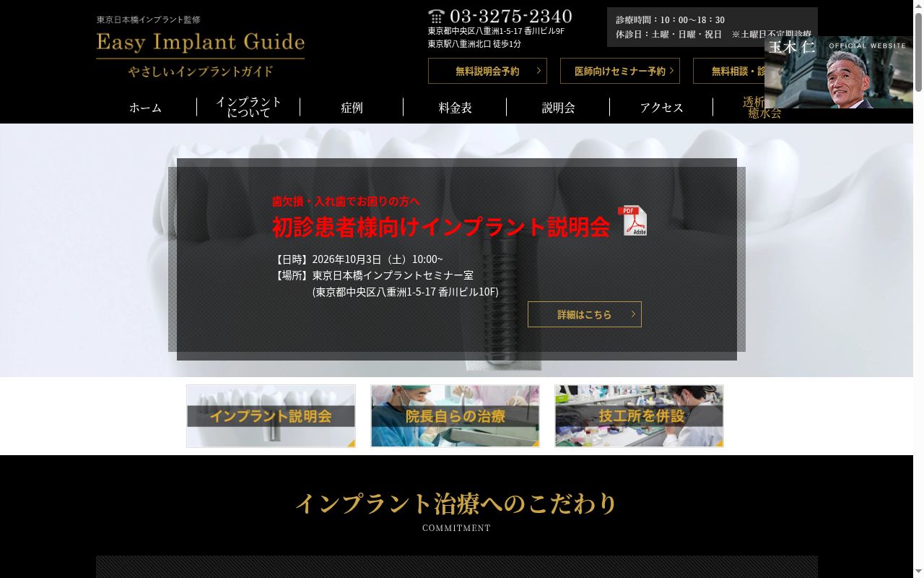Open アクセス navigation item
The image size is (924, 578).
tap(661, 108)
